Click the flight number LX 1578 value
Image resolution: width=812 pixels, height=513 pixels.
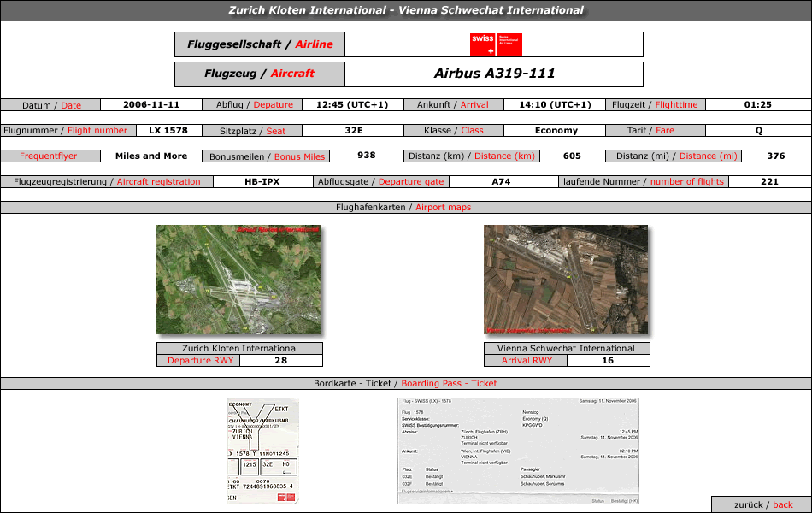click(x=168, y=131)
